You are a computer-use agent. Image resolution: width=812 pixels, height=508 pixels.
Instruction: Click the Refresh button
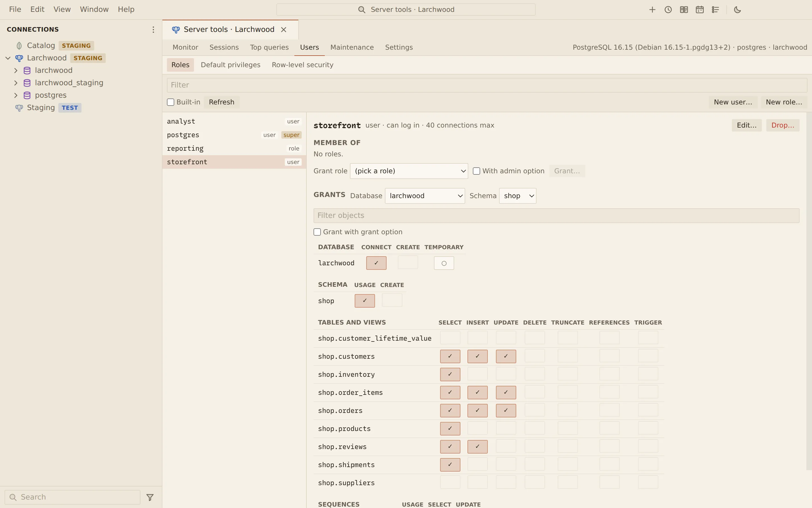coord(221,102)
